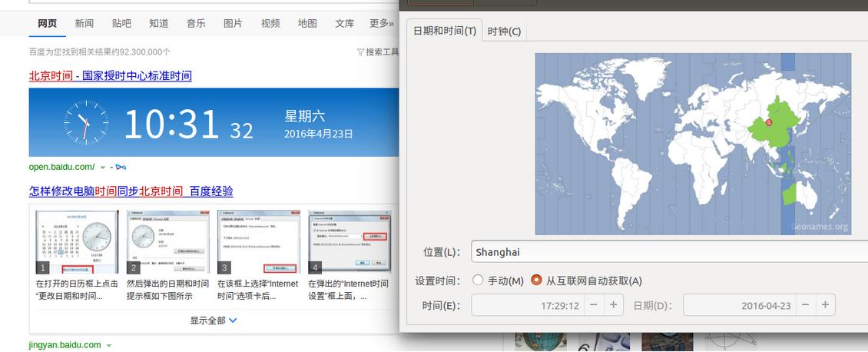This screenshot has height=352, width=868.
Task: Open the 搜索工具 filter option
Action: coord(378,52)
